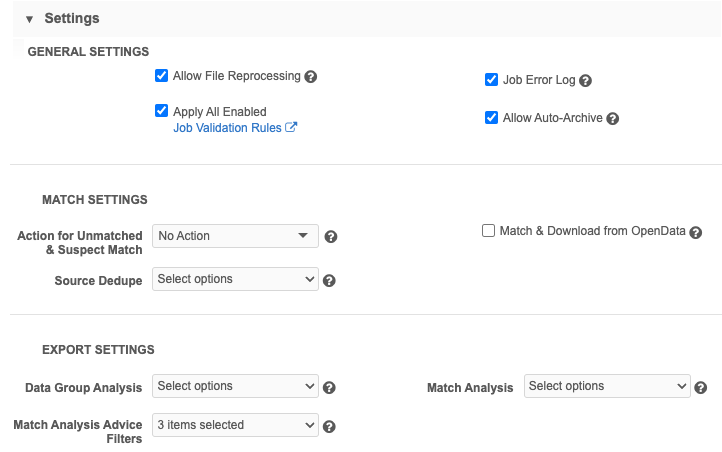Click help icon beside Match Analysis dropdown
The image size is (722, 452).
click(701, 388)
